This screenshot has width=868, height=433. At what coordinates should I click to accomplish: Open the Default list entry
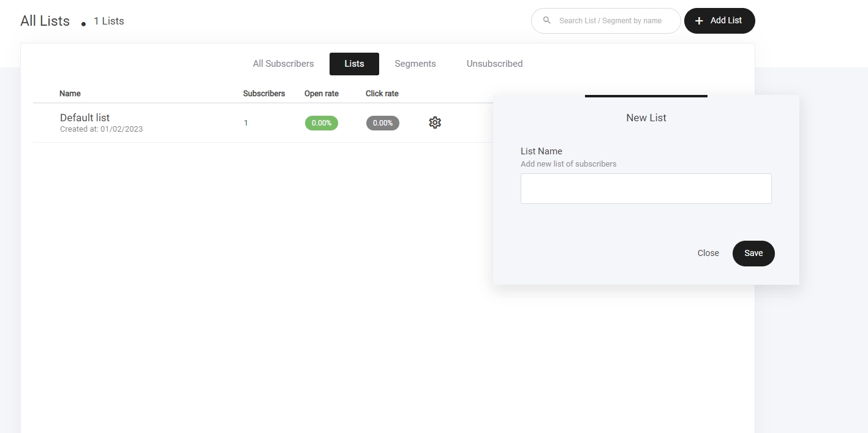pos(85,118)
